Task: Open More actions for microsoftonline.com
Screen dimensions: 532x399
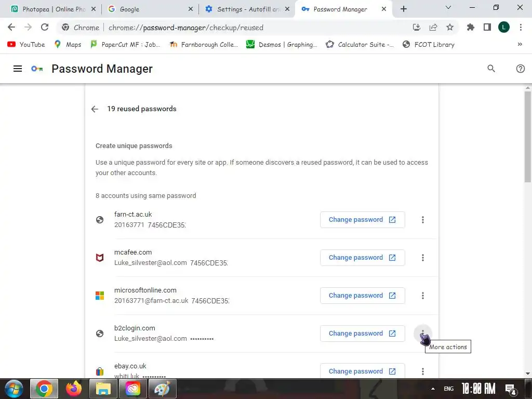Action: click(x=423, y=296)
